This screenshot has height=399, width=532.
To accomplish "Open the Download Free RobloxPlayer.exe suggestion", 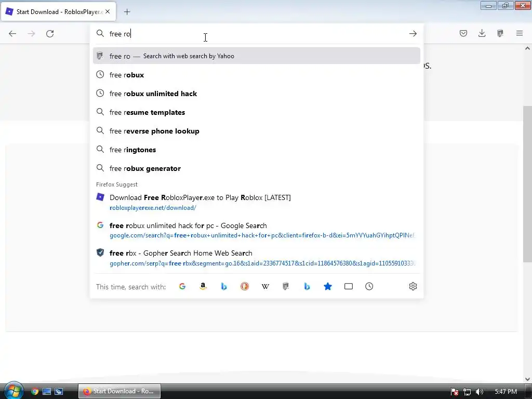I will [x=257, y=202].
